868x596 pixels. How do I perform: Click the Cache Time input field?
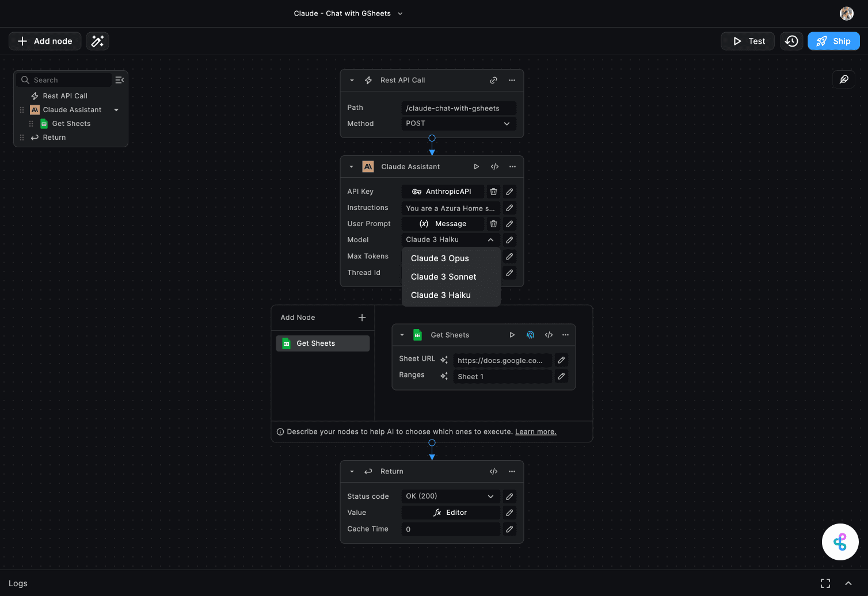click(x=450, y=529)
